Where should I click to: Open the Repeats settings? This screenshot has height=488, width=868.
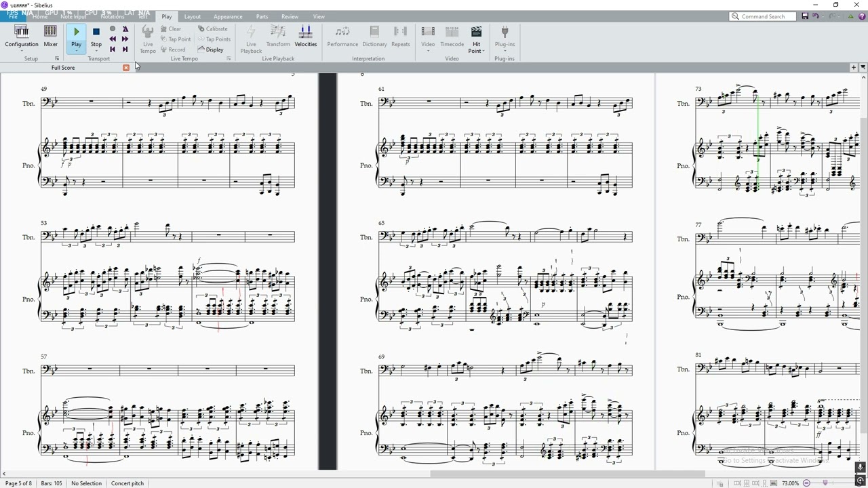401,37
